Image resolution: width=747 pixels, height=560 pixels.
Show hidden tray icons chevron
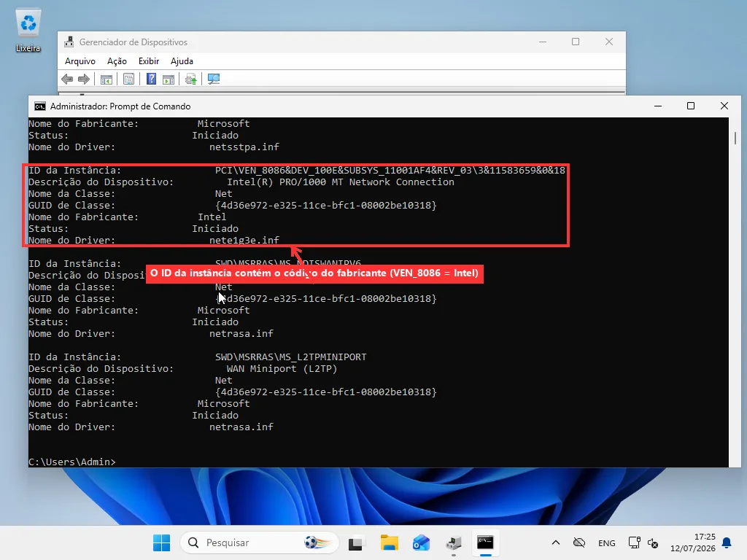pos(555,542)
